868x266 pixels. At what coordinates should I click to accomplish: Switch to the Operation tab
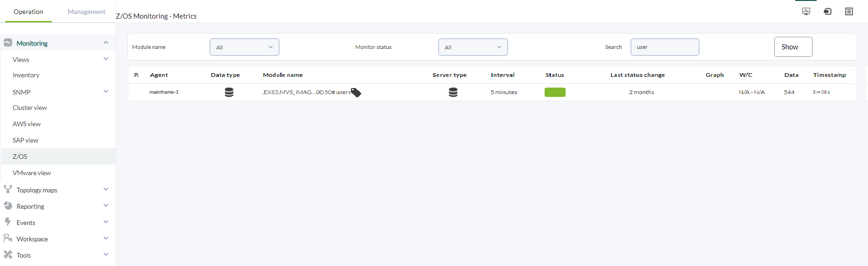tap(28, 12)
